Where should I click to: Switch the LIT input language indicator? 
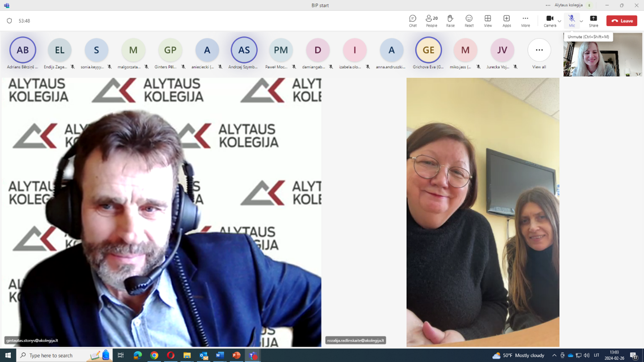[597, 355]
